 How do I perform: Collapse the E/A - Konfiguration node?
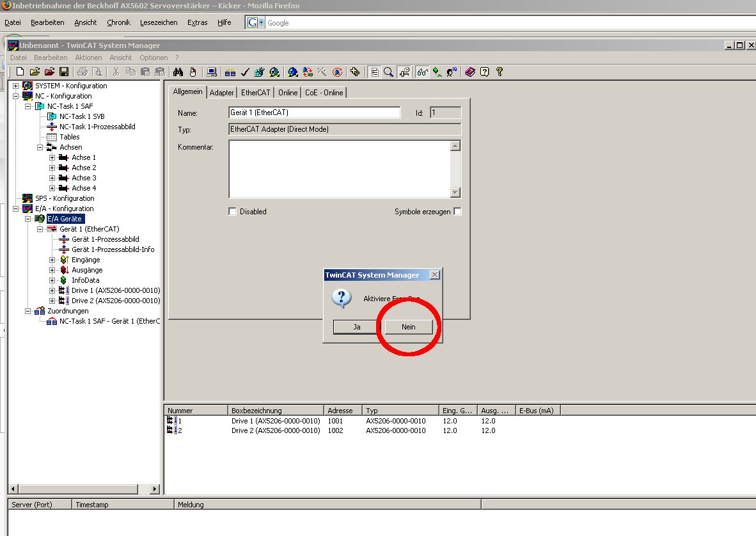pos(15,209)
